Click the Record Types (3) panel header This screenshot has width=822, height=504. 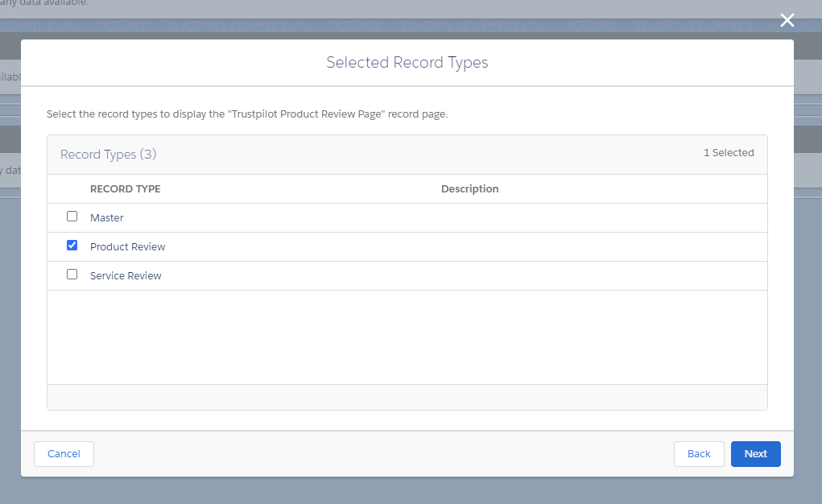point(109,154)
